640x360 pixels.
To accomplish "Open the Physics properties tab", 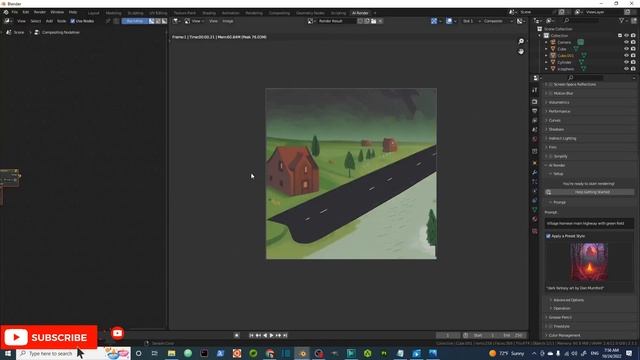I will (535, 191).
